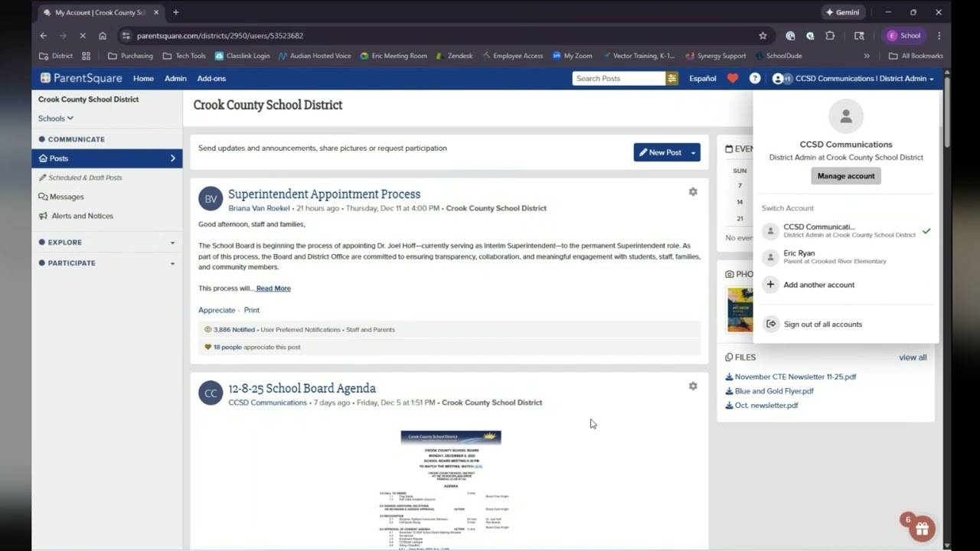980x551 pixels.
Task: Go back to previous page
Action: [44, 35]
